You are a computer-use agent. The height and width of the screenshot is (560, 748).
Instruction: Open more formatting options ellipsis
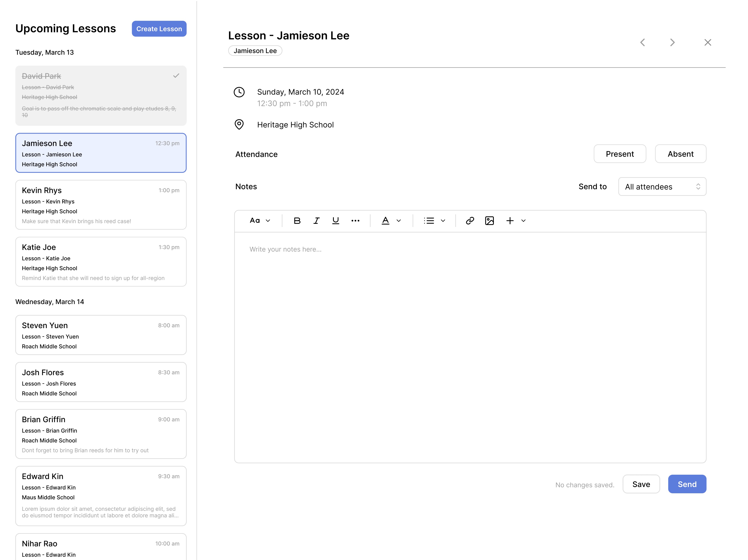355,221
